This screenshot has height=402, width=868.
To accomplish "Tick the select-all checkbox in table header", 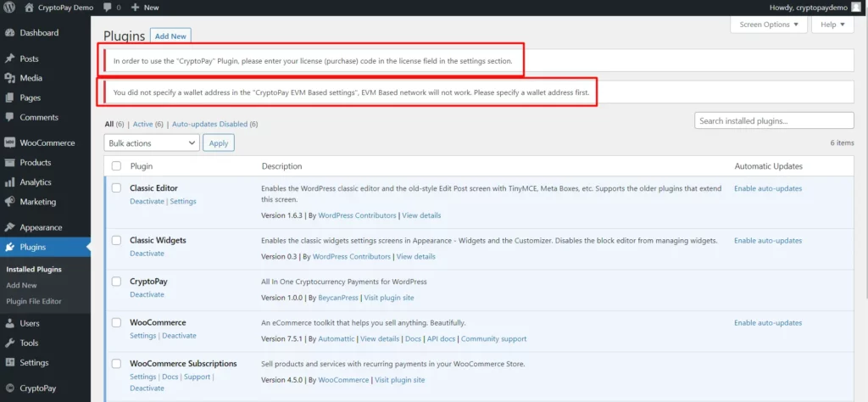I will click(x=116, y=166).
